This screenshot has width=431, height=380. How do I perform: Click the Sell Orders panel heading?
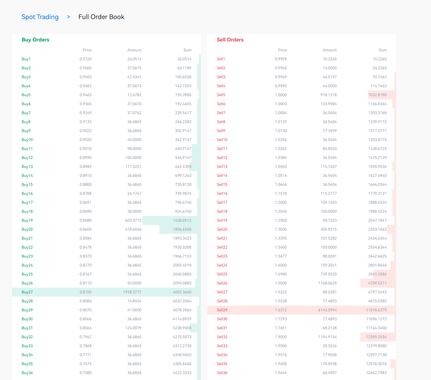coord(230,40)
